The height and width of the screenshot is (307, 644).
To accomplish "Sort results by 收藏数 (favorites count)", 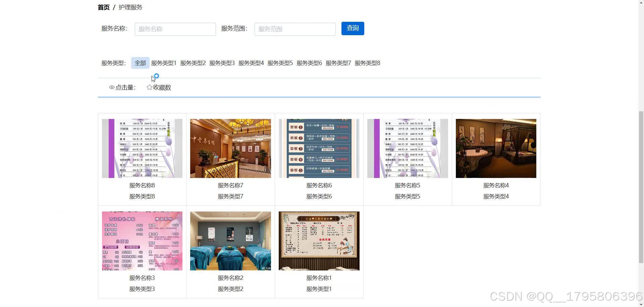I will pyautogui.click(x=161, y=87).
